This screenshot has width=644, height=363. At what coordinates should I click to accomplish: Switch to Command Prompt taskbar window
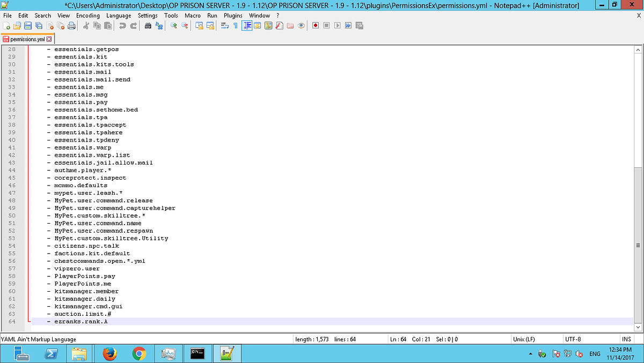[197, 353]
